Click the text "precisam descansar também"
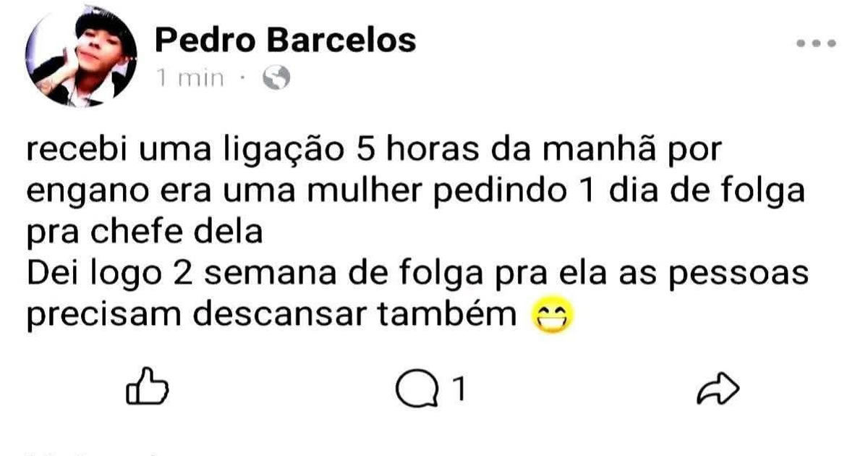Image resolution: width=868 pixels, height=456 pixels. click(270, 316)
